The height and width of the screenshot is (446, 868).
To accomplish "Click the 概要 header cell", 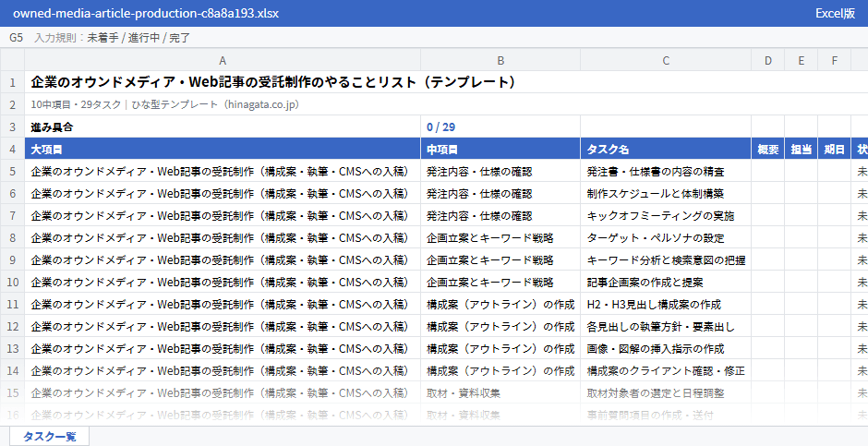I will pos(767,149).
